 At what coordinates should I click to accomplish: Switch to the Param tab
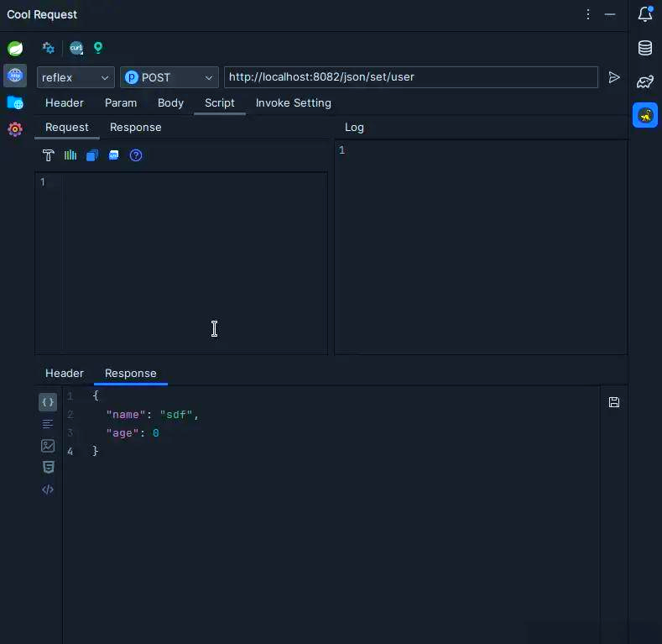point(121,102)
